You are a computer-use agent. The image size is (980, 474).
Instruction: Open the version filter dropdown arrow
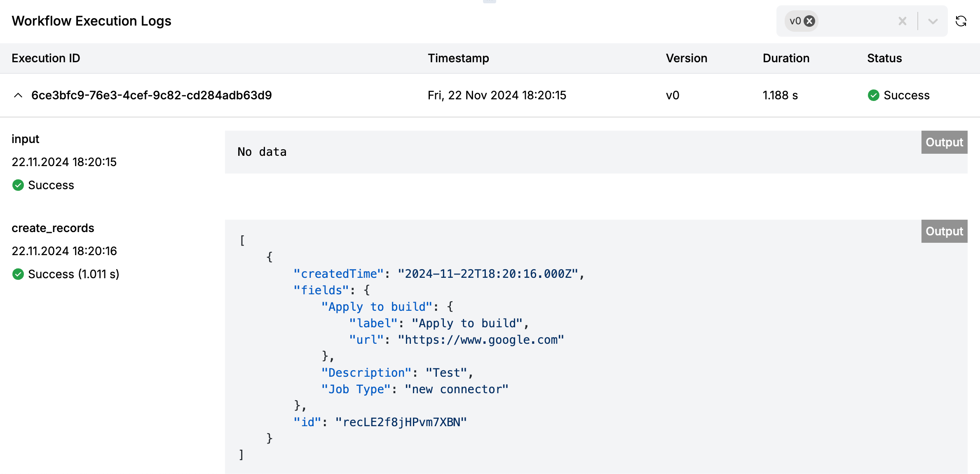[x=933, y=21]
